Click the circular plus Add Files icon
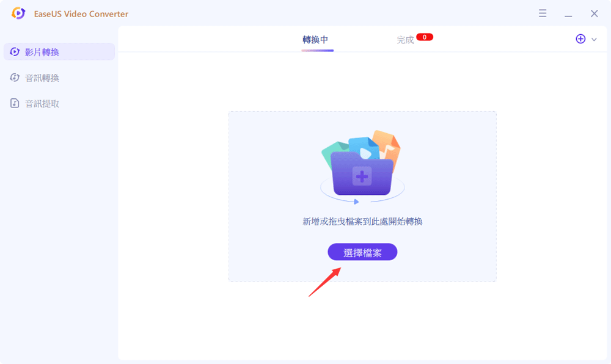Screen dimensions: 611x364 (x=580, y=38)
